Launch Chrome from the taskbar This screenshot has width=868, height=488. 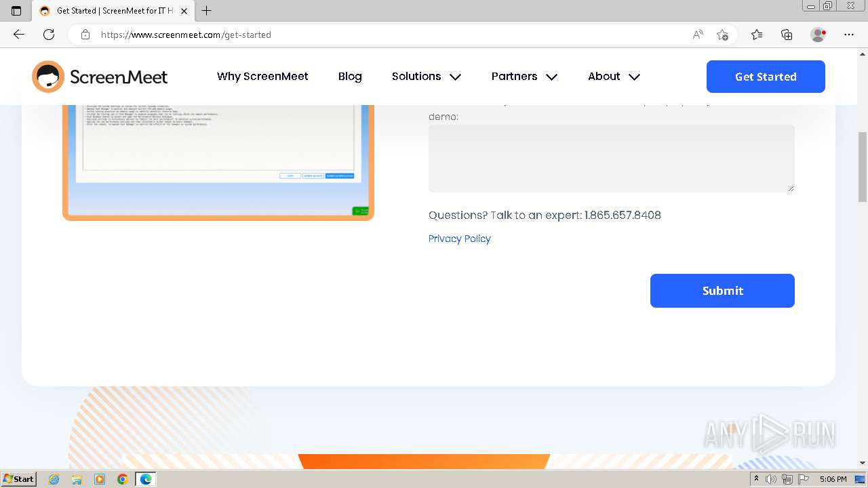click(x=122, y=479)
